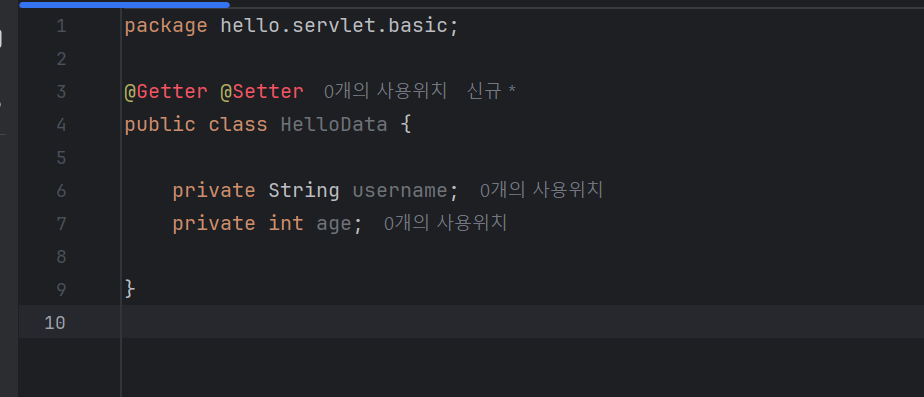
Task: Click 'private' on the username line
Action: (x=214, y=191)
